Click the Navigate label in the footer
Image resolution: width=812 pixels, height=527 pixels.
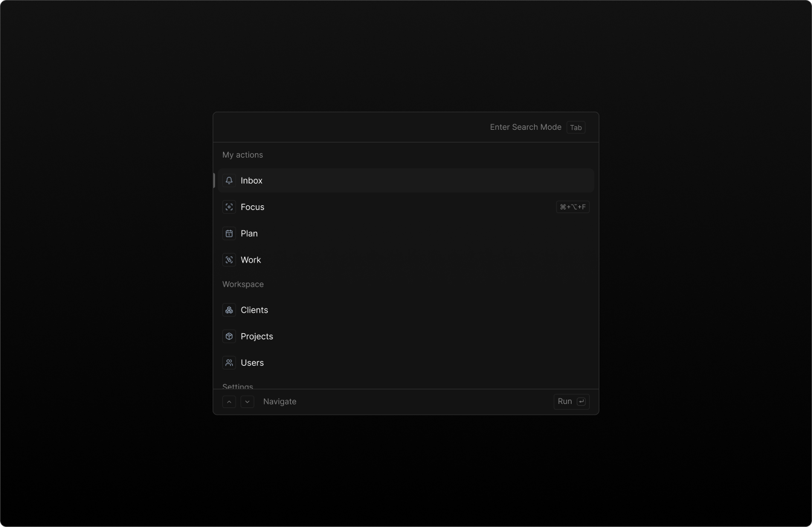tap(280, 401)
